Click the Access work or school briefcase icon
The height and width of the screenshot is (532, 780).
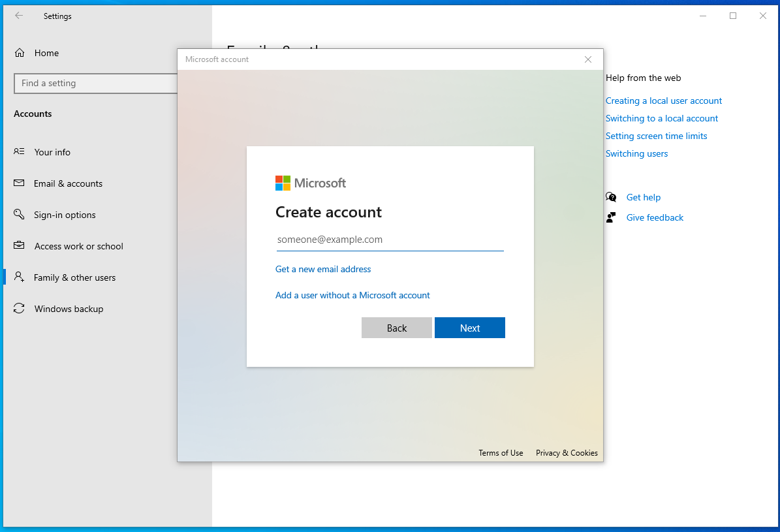19,245
